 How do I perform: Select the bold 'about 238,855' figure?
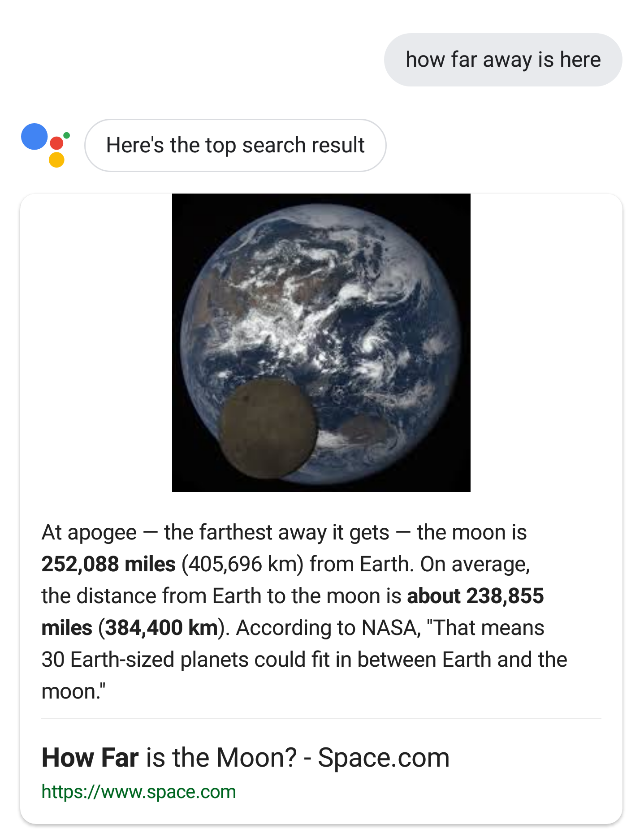[475, 596]
